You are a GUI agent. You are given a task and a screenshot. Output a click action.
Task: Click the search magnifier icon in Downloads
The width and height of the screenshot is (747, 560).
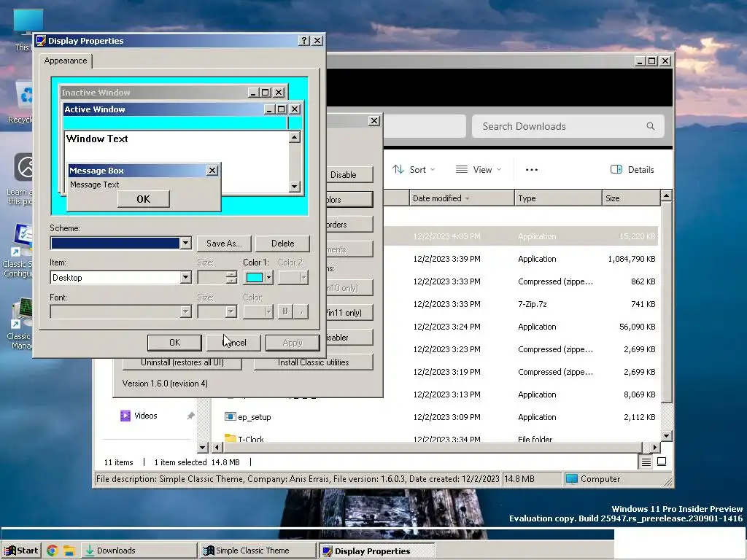[650, 126]
